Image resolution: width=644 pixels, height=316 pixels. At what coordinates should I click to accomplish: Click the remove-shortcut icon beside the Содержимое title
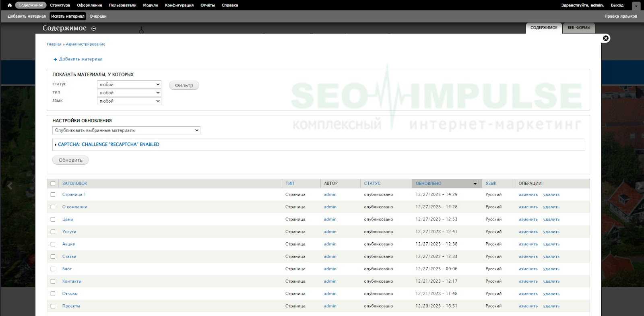(94, 29)
